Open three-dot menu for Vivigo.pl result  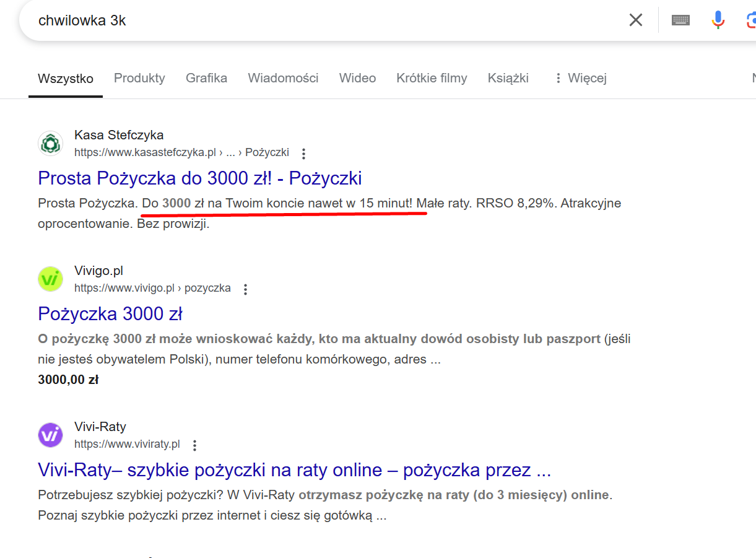(245, 289)
